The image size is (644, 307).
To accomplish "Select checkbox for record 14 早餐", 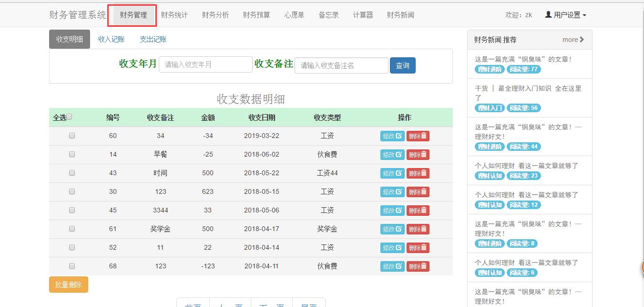I will [72, 154].
